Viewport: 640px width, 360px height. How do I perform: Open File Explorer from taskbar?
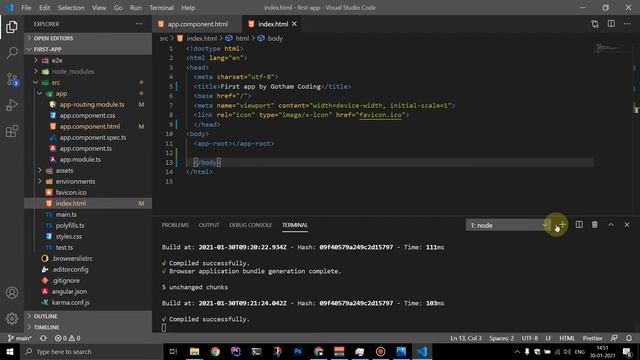click(x=194, y=351)
